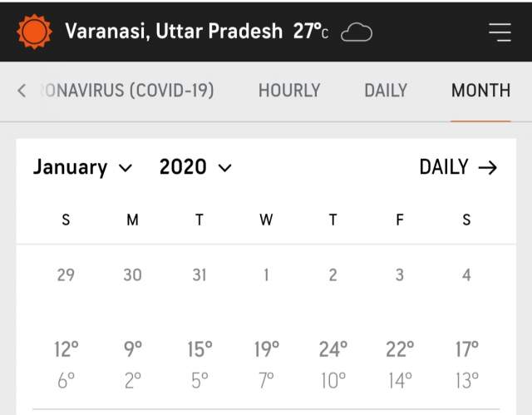The width and height of the screenshot is (532, 415).
Task: Select January 3 calendar day
Action: 400,274
